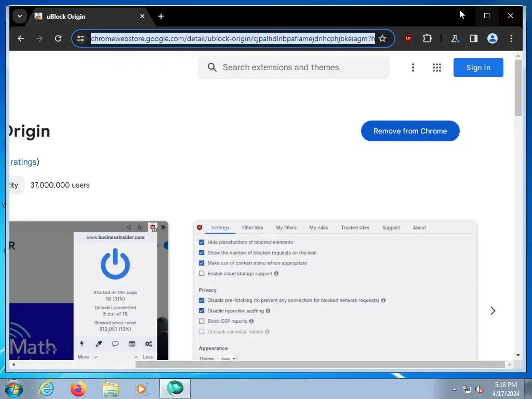
Task: Click the Sign in button
Action: (478, 68)
